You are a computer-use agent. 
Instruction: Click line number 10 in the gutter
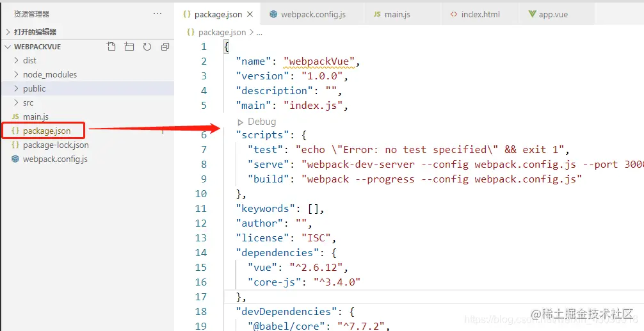[201, 194]
